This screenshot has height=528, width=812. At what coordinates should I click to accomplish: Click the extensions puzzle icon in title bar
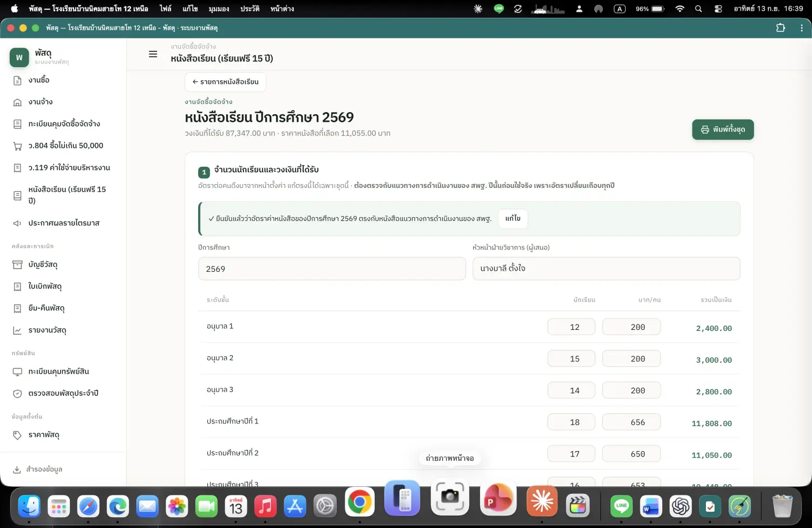pos(781,28)
